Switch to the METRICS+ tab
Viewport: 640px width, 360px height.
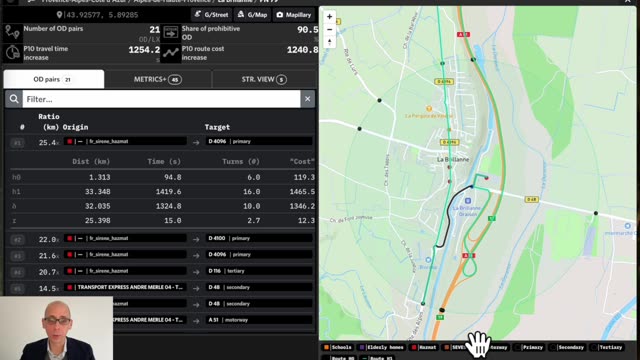[x=158, y=79]
